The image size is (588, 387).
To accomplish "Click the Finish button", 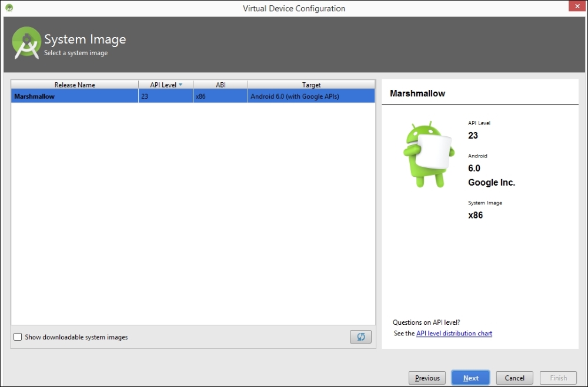I will tap(557, 378).
